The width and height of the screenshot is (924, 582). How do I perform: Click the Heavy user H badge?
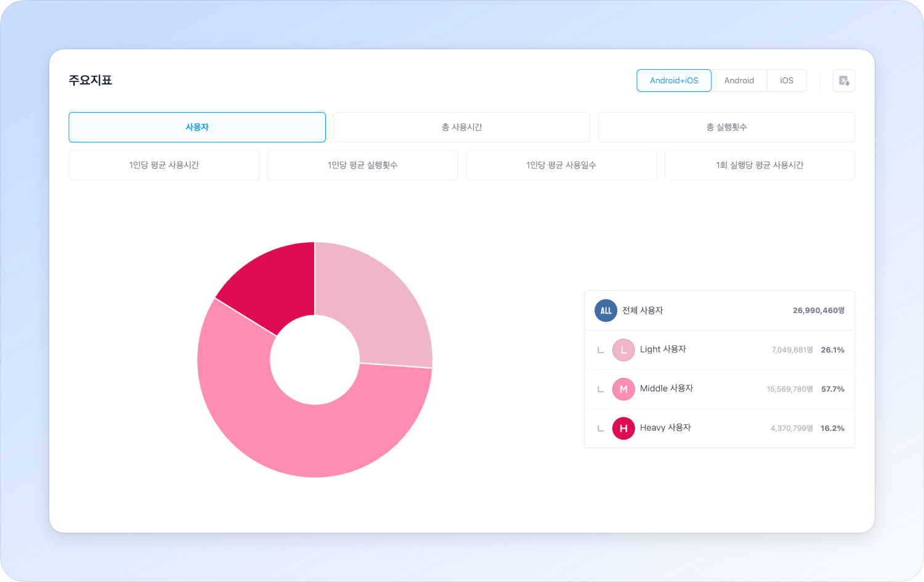pos(623,428)
